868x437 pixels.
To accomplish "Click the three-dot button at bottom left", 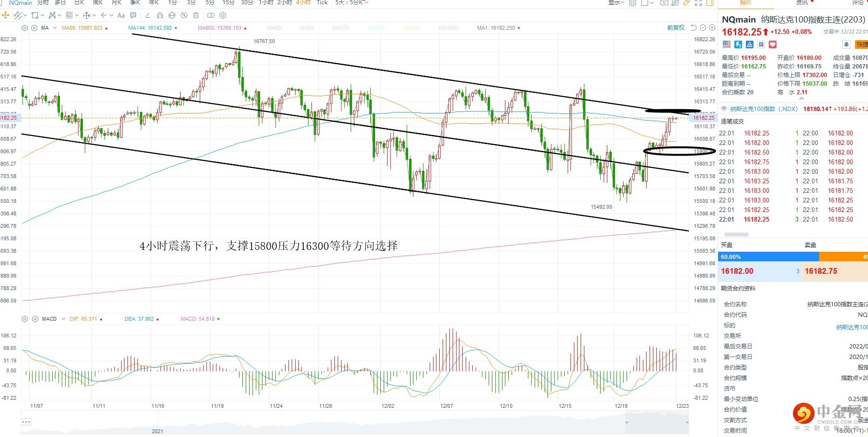I will point(26,422).
